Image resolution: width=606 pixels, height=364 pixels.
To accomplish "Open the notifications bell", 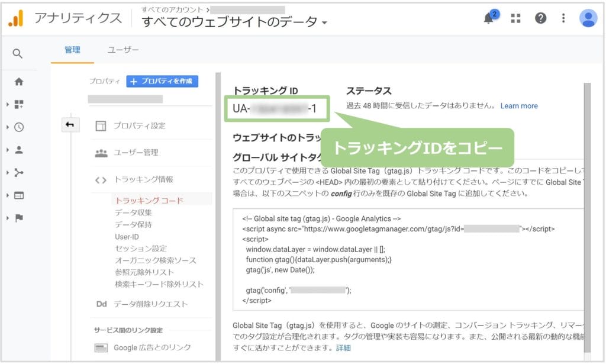I will coord(488,18).
